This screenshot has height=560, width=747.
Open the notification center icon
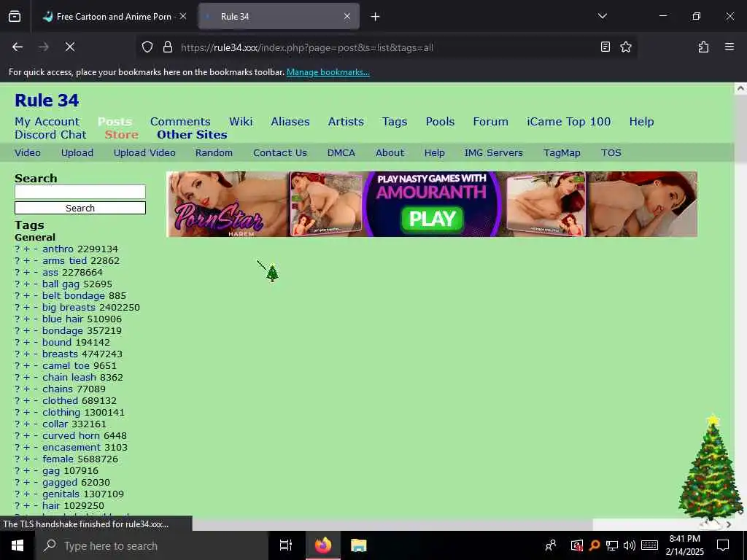click(723, 545)
